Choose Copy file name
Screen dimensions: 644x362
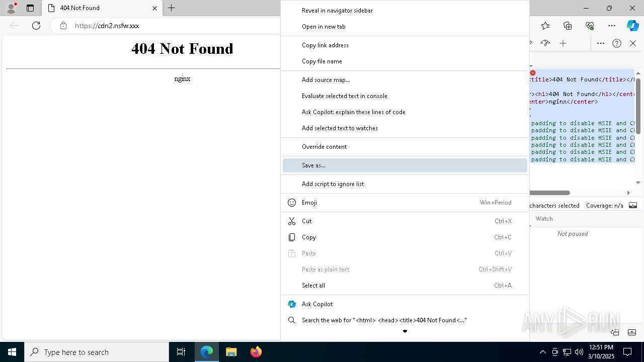pyautogui.click(x=405, y=61)
